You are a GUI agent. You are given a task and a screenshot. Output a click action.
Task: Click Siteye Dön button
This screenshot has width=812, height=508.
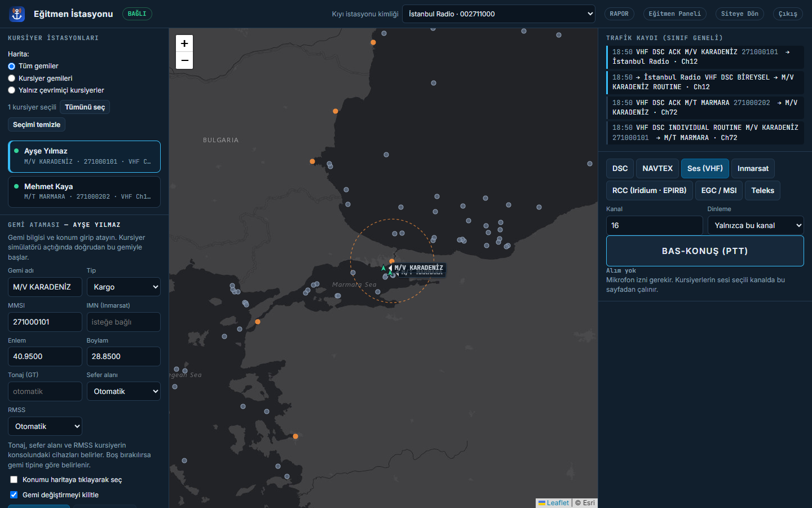click(x=740, y=14)
